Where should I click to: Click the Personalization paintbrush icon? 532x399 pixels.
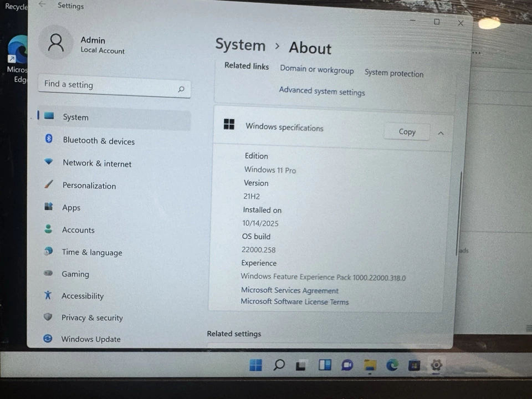49,184
